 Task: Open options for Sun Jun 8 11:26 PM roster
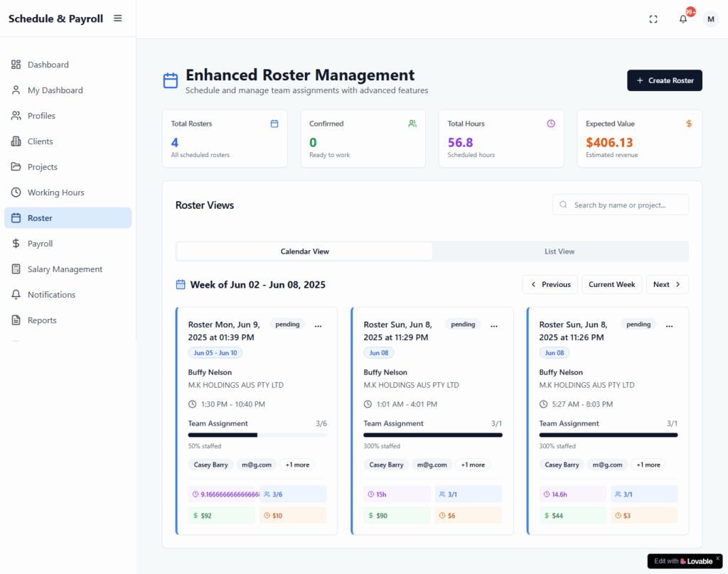[x=669, y=325]
